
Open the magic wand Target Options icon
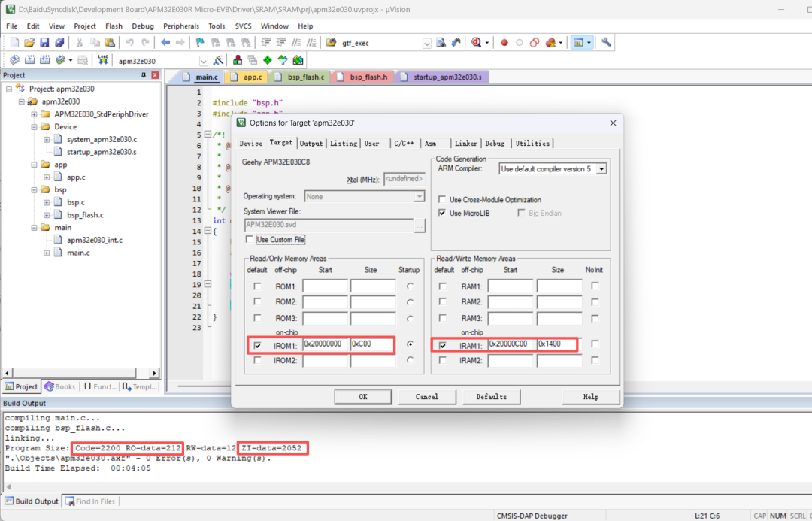click(219, 60)
